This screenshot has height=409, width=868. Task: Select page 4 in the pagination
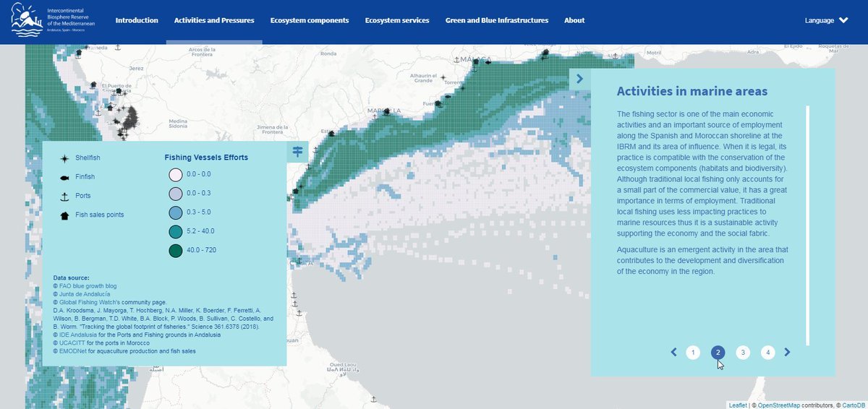click(x=767, y=353)
